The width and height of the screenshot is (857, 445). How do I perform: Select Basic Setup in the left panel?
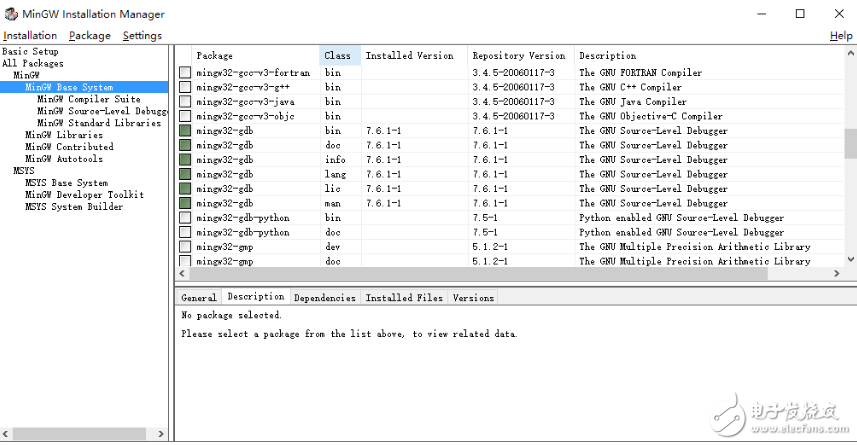click(30, 51)
